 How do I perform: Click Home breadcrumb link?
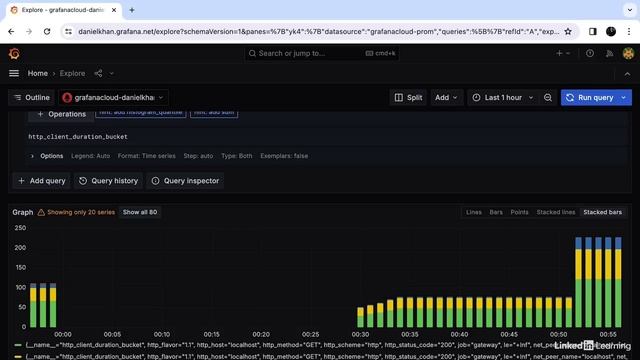(x=38, y=73)
